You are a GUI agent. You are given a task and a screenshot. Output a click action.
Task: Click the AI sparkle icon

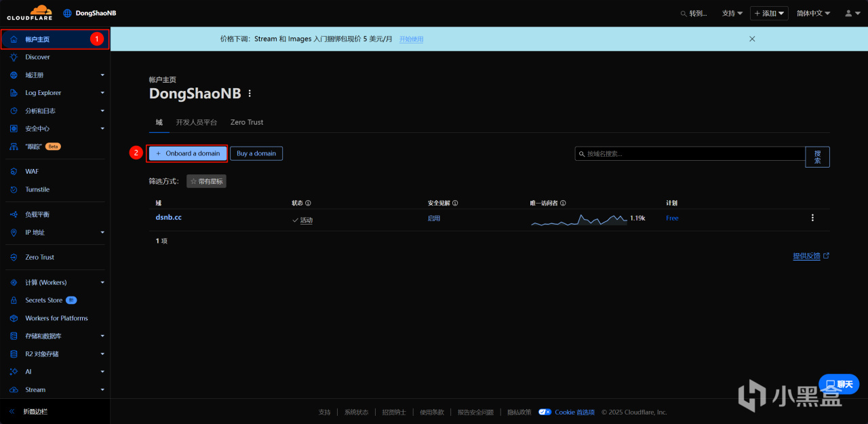(14, 372)
